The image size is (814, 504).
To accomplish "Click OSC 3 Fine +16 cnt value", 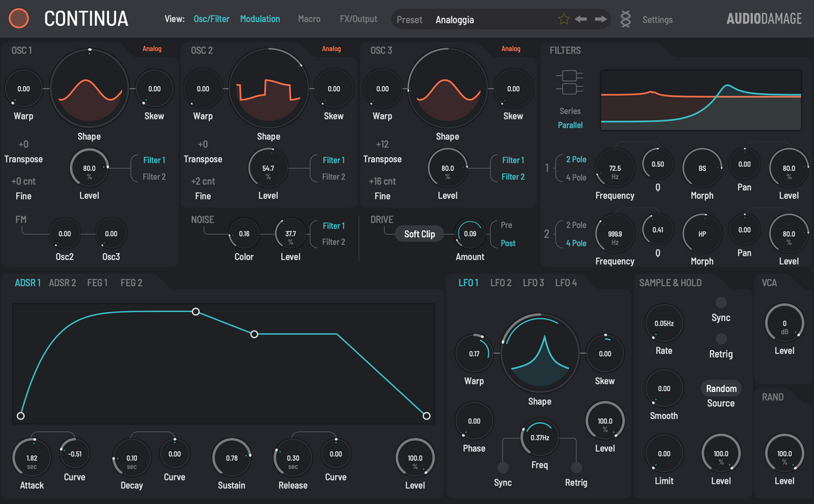I will (x=382, y=181).
